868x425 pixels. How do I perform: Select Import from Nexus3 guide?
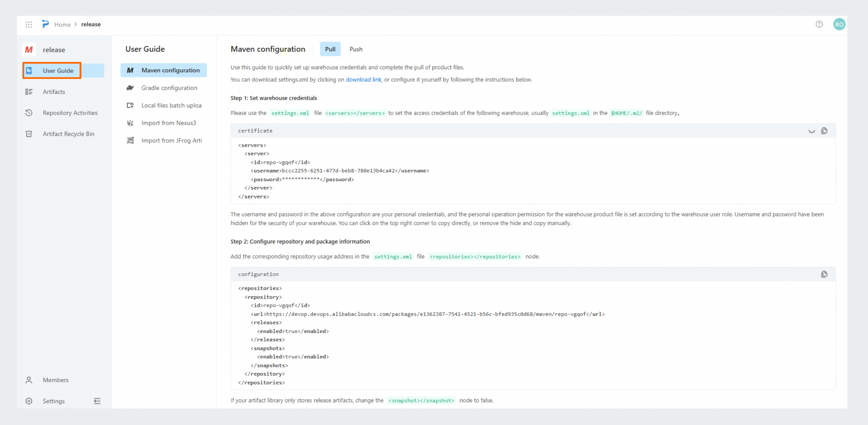pyautogui.click(x=168, y=123)
